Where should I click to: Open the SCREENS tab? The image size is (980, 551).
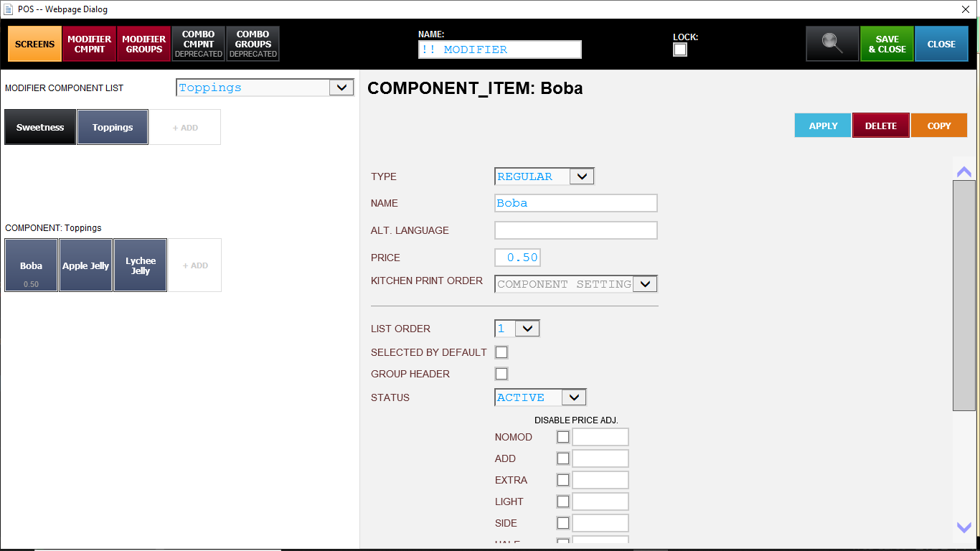click(x=34, y=44)
